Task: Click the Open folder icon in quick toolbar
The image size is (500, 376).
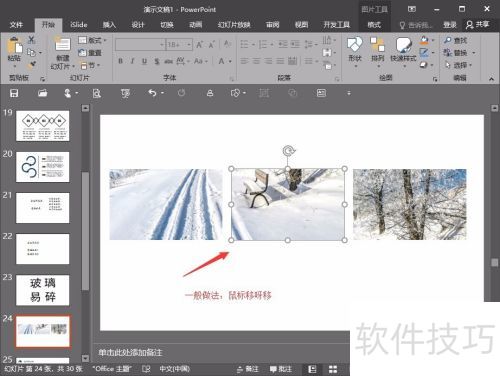Action: (42, 93)
